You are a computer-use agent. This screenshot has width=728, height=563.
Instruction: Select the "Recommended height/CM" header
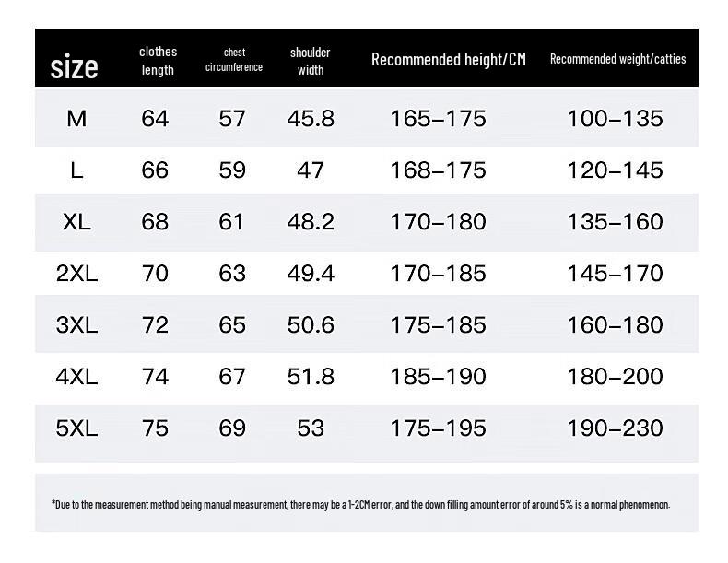coord(448,60)
